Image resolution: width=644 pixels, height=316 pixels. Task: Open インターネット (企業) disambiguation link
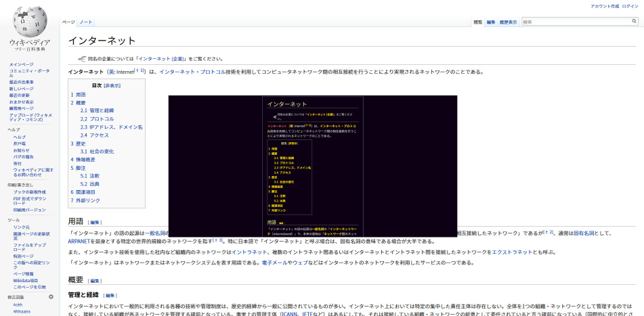[x=163, y=59]
